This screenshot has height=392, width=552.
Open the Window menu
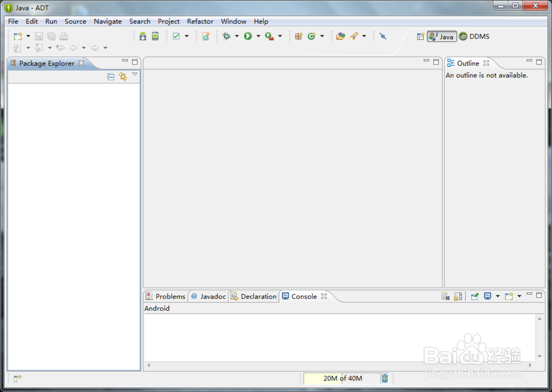[x=233, y=22]
